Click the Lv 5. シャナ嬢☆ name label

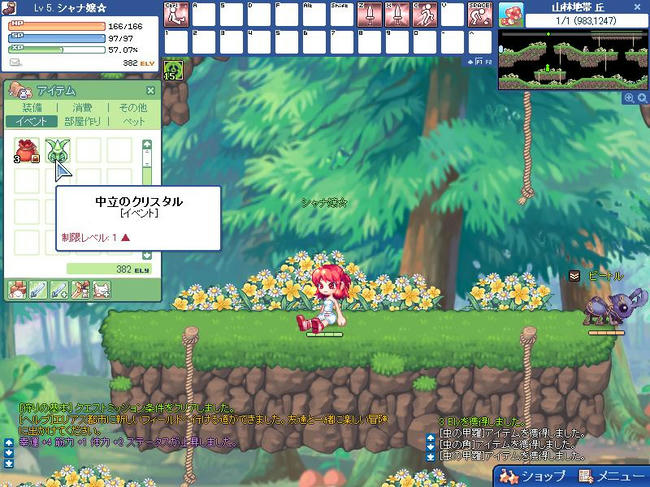click(69, 8)
